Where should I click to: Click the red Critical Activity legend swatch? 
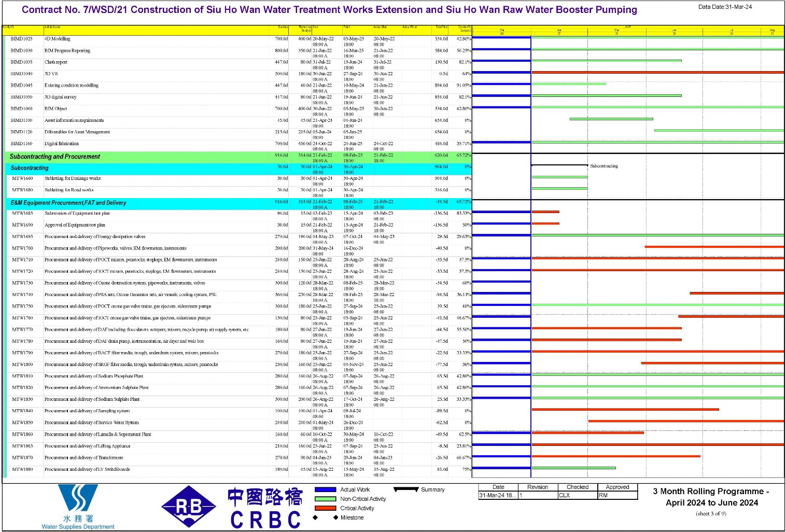click(326, 508)
